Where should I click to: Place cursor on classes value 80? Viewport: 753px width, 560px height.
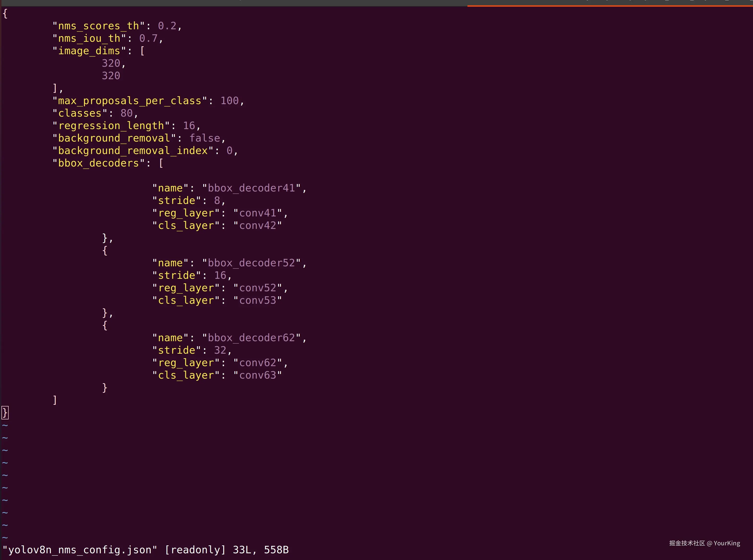126,113
